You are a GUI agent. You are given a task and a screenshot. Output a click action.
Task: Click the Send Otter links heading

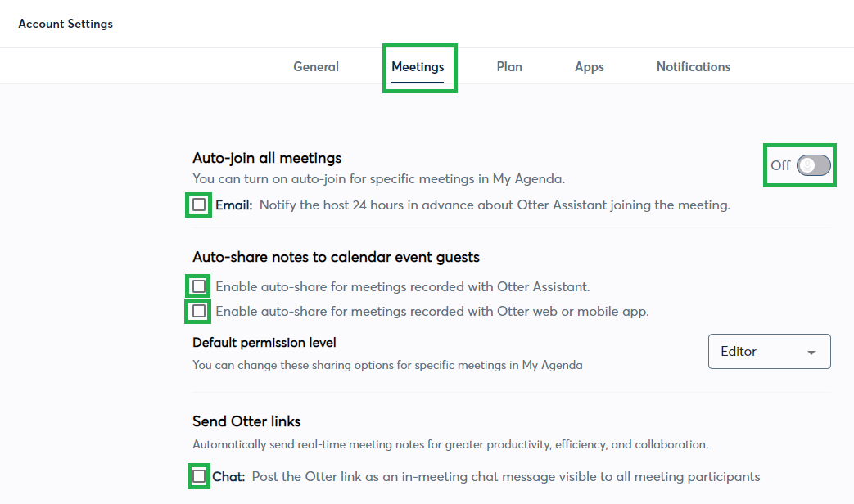pyautogui.click(x=246, y=421)
